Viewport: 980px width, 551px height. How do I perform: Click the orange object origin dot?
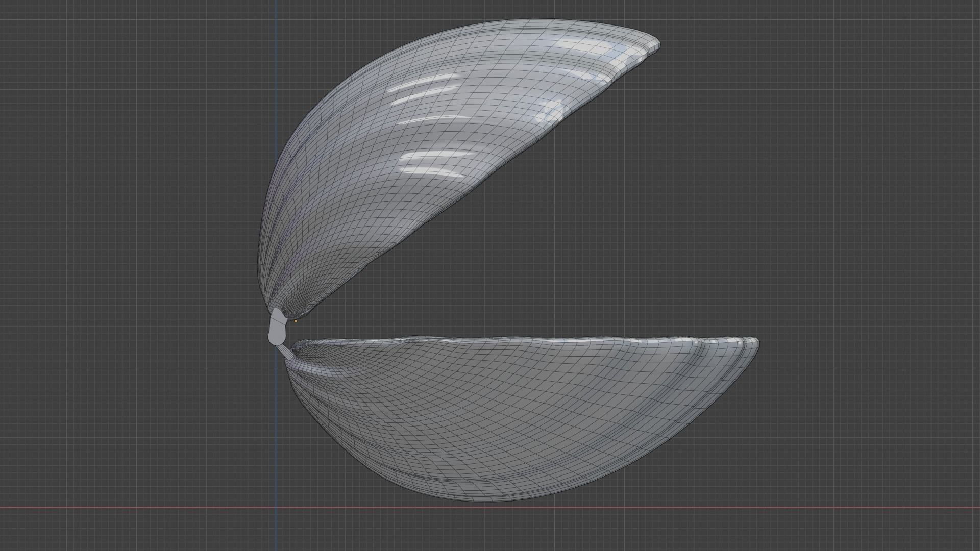[296, 321]
